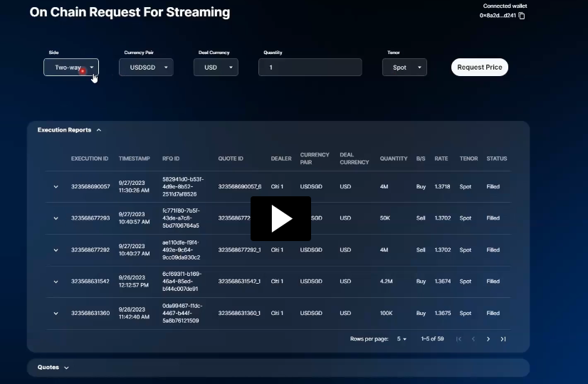Click the rate 1.3674 cell
The height and width of the screenshot is (384, 588).
click(x=443, y=282)
